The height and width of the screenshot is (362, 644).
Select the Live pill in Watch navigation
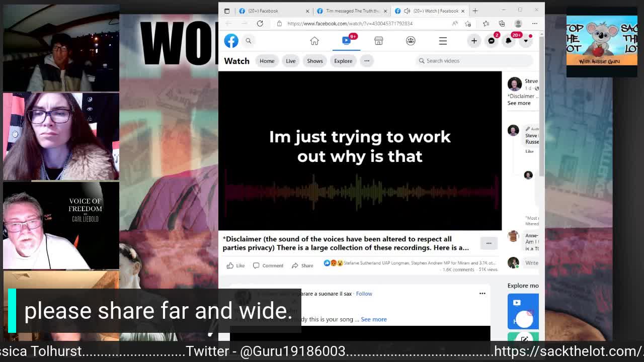click(x=291, y=61)
